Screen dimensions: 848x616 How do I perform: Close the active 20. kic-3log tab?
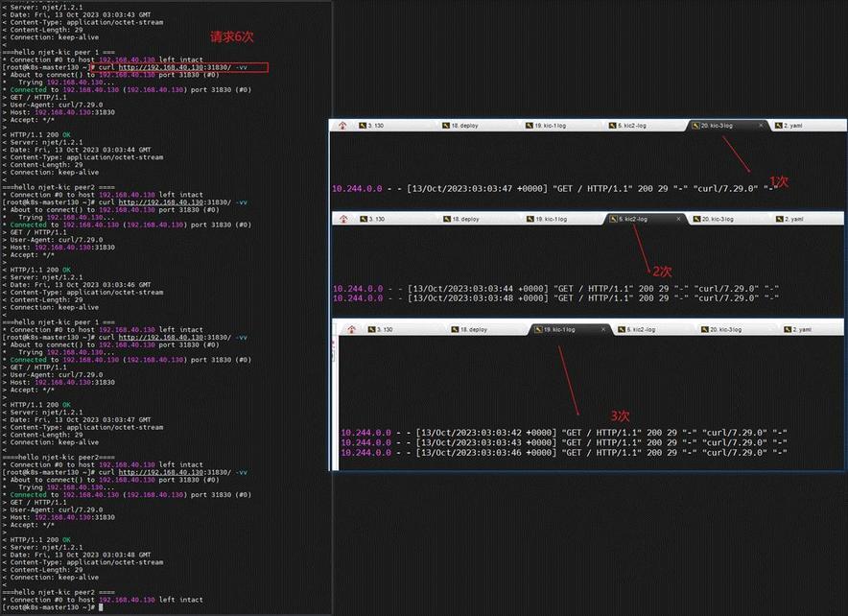[761, 126]
